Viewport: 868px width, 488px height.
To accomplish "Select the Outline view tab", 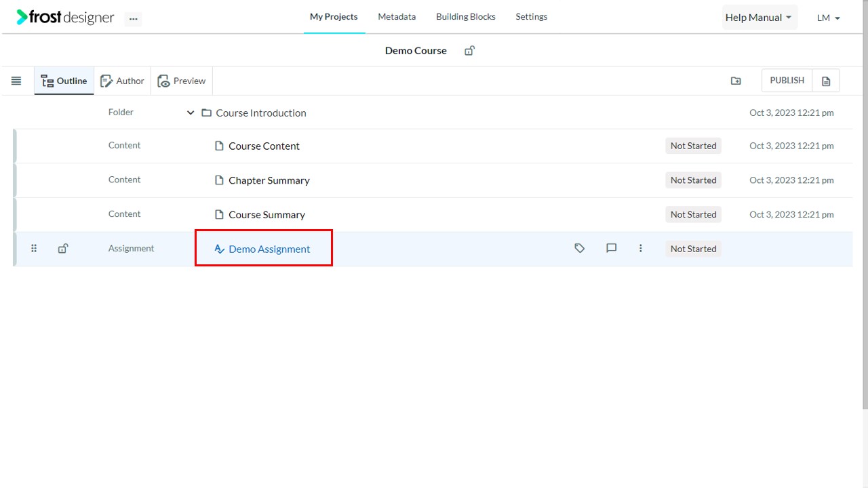I will tap(64, 81).
